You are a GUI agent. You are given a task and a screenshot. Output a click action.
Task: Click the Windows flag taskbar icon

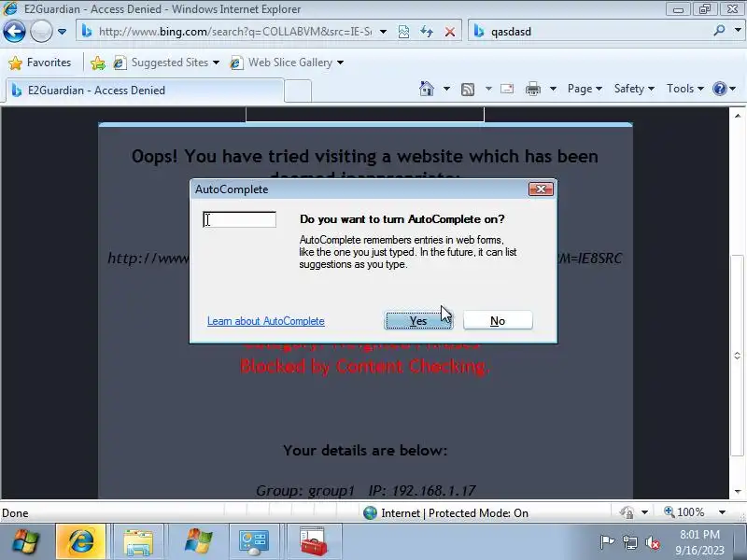tap(197, 542)
